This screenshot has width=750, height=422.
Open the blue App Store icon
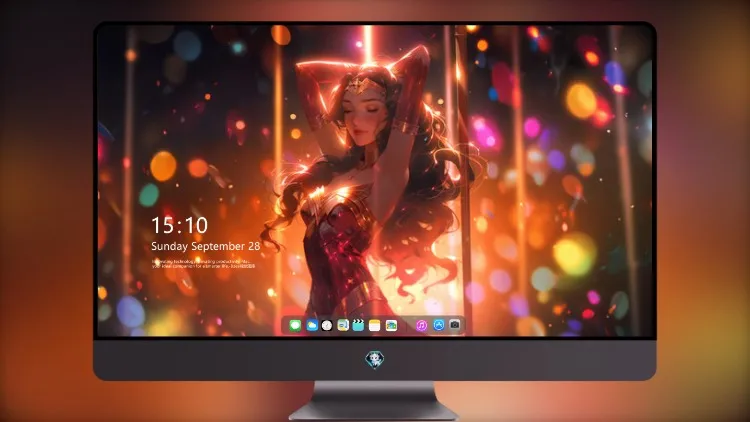439,325
